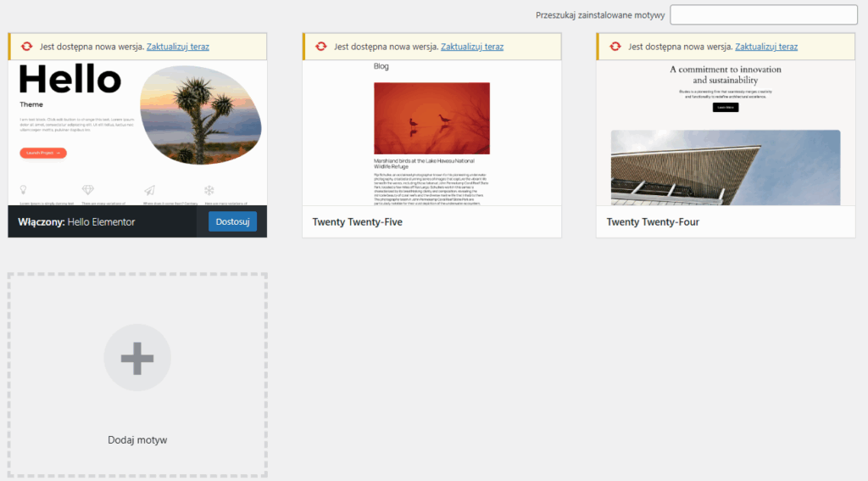The image size is (868, 481).
Task: Click the plus icon to add theme
Action: (137, 358)
